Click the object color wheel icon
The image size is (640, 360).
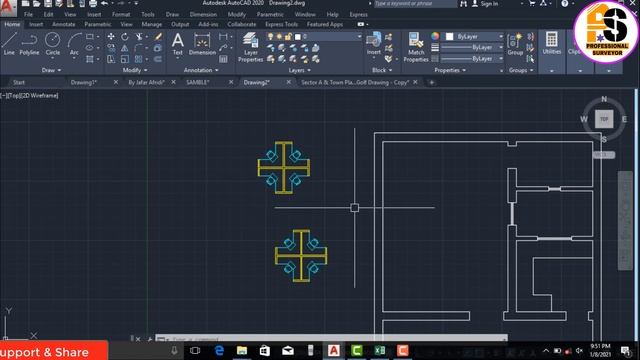coord(435,36)
